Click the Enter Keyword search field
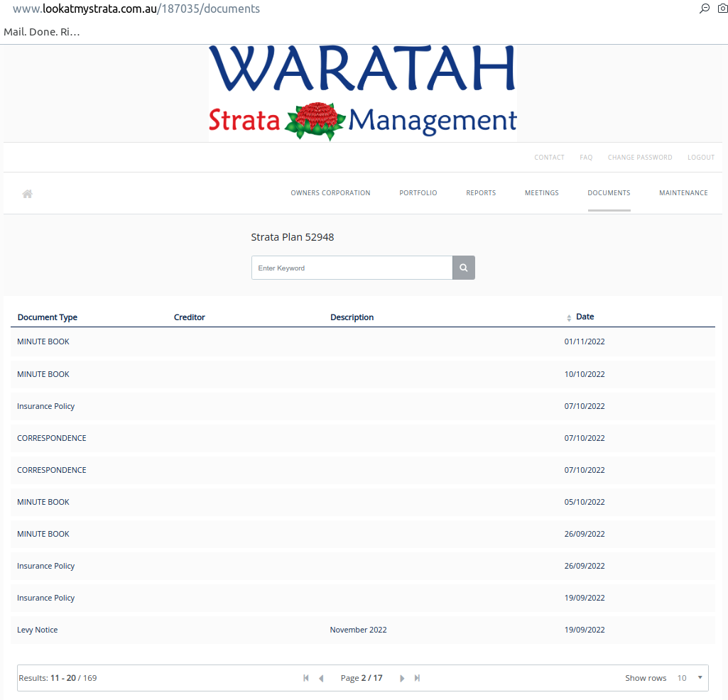The height and width of the screenshot is (700, 728). 352,268
